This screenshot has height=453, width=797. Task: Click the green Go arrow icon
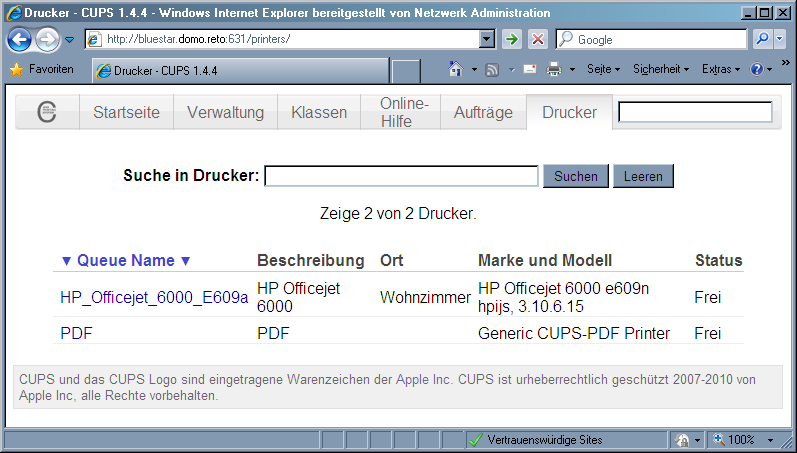point(511,39)
